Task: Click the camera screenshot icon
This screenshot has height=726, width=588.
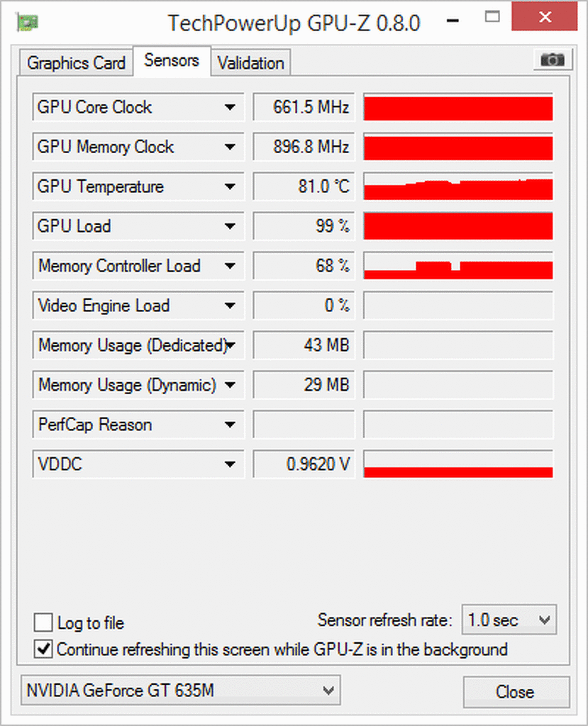Action: coord(553,60)
